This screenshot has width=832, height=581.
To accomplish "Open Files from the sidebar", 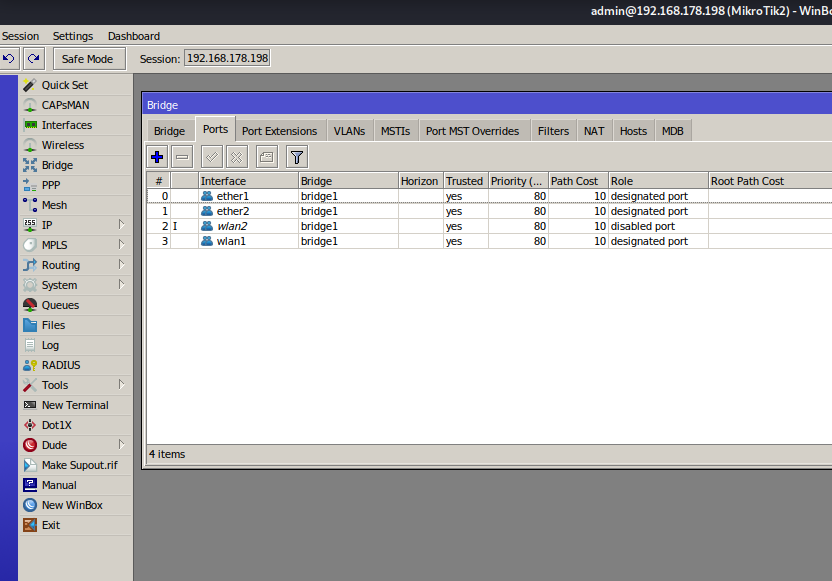I will point(75,325).
